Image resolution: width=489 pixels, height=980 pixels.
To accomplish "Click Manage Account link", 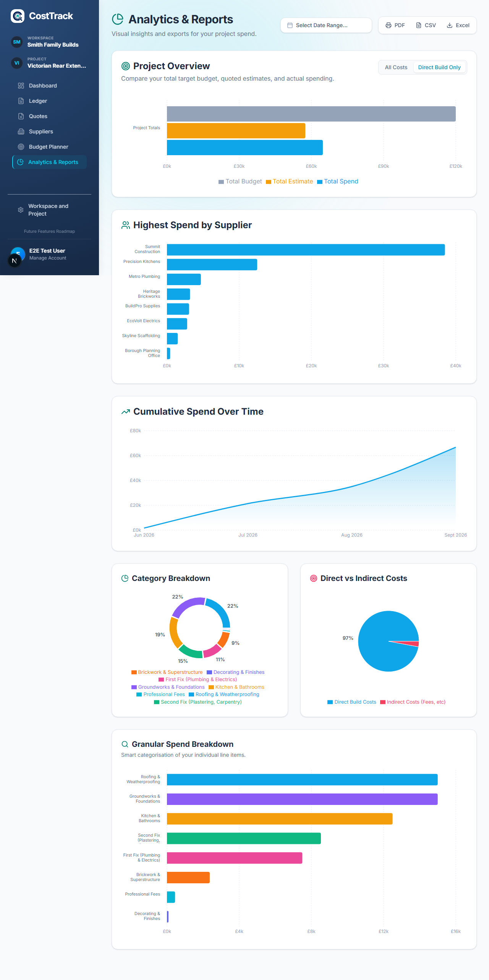I will (48, 258).
